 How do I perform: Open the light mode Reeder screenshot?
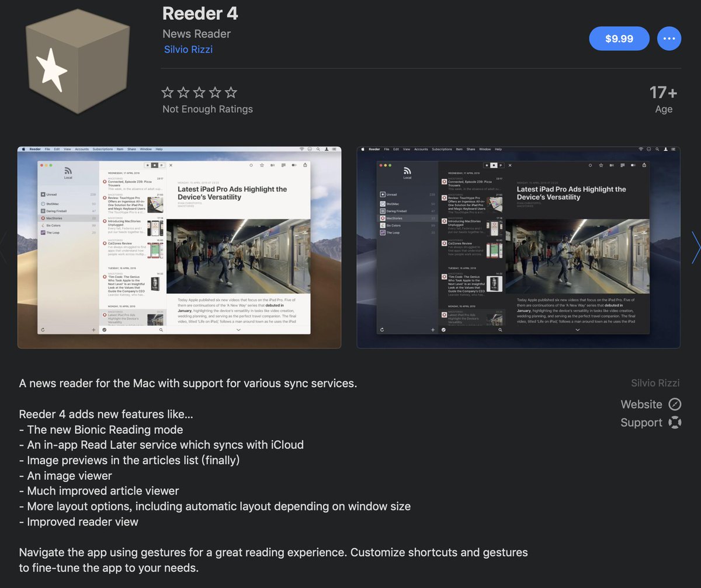point(179,247)
